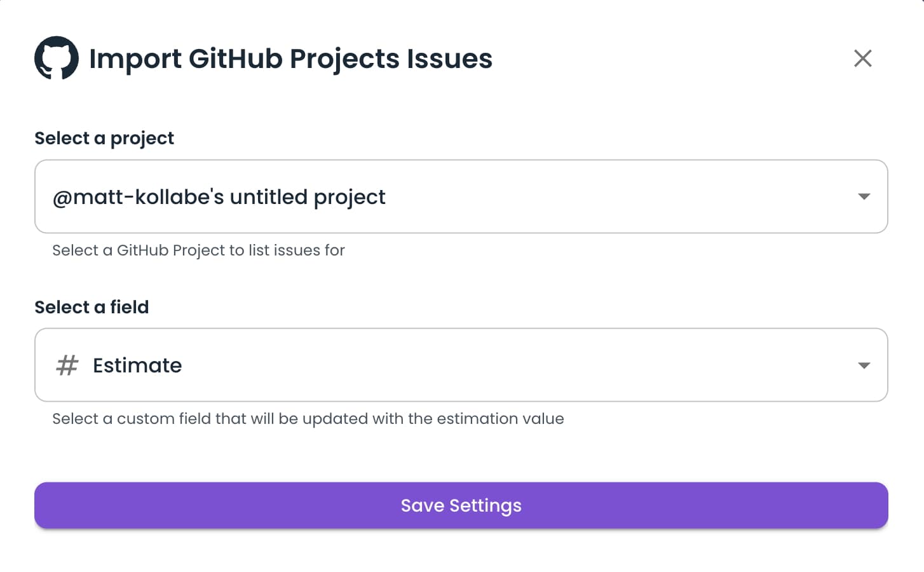
Task: Expand the field dropdown arrow
Action: (864, 365)
